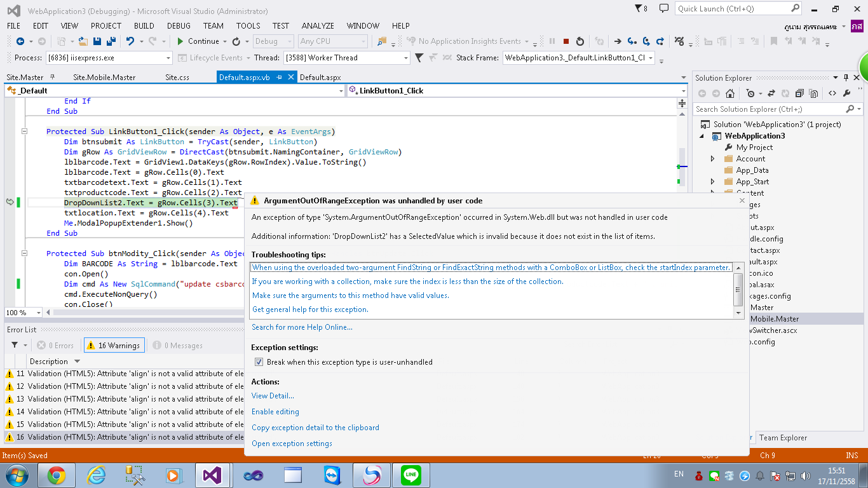Viewport: 868px width, 488px height.
Task: Click Continue to resume debugging
Action: click(x=198, y=41)
